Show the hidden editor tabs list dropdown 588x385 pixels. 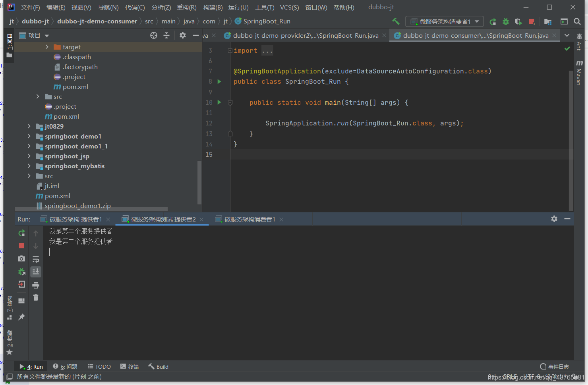click(567, 35)
